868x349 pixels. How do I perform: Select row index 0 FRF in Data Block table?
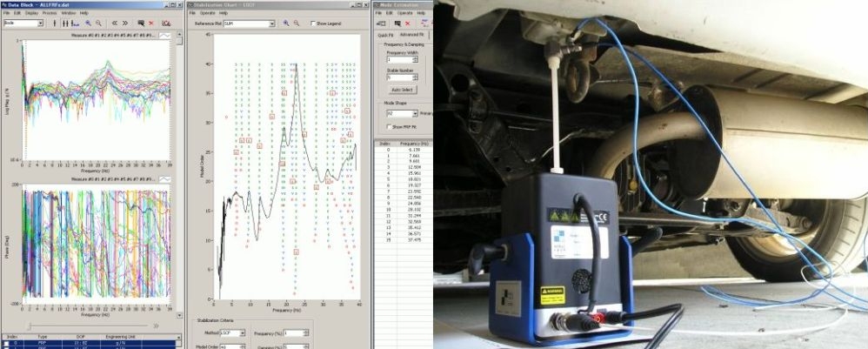pyautogui.click(x=89, y=344)
